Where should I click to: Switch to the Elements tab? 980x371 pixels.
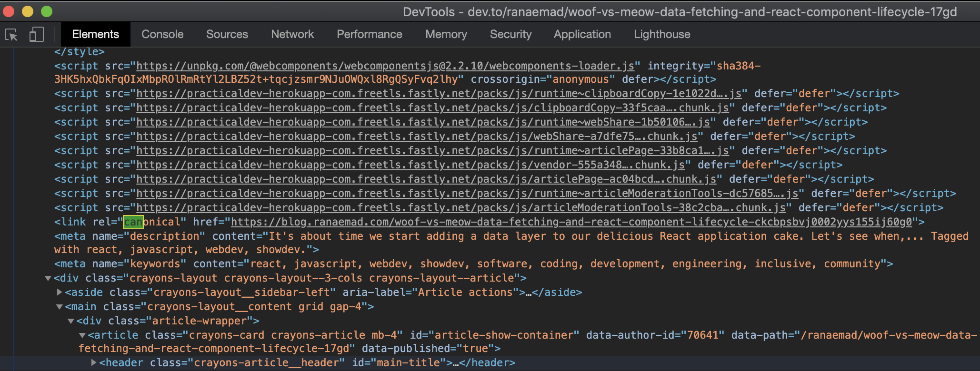coord(96,34)
